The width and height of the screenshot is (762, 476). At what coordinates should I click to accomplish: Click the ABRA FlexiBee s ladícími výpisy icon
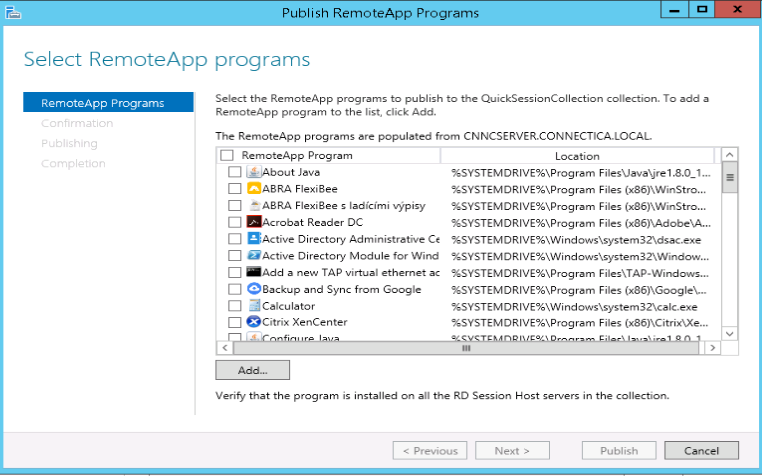254,205
